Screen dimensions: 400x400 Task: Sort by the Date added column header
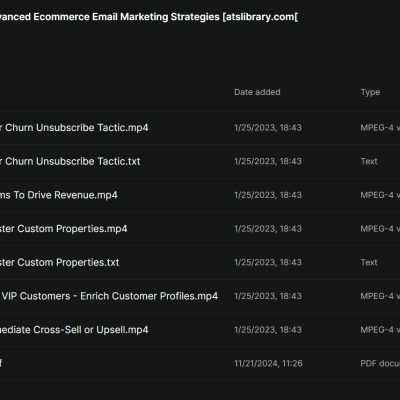[x=257, y=92]
